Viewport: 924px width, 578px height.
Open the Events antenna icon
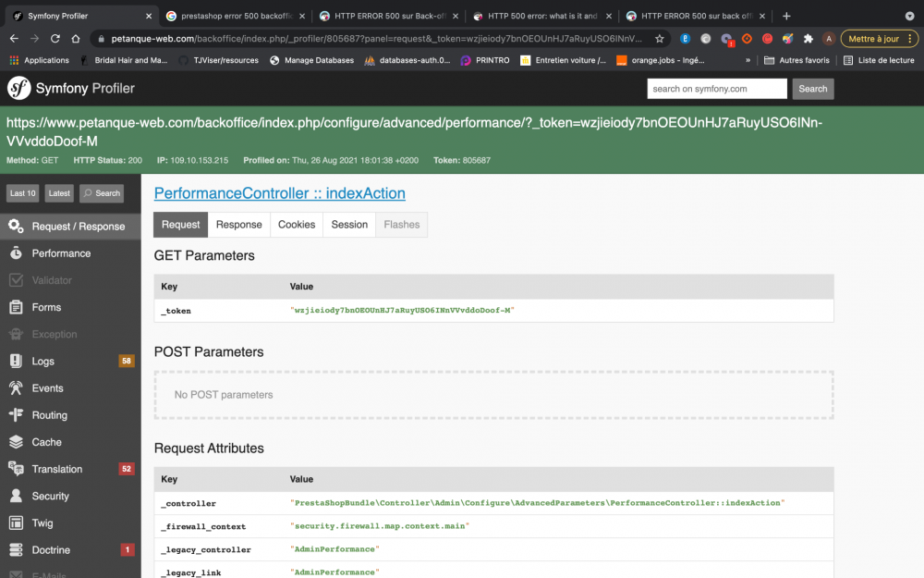pyautogui.click(x=16, y=388)
